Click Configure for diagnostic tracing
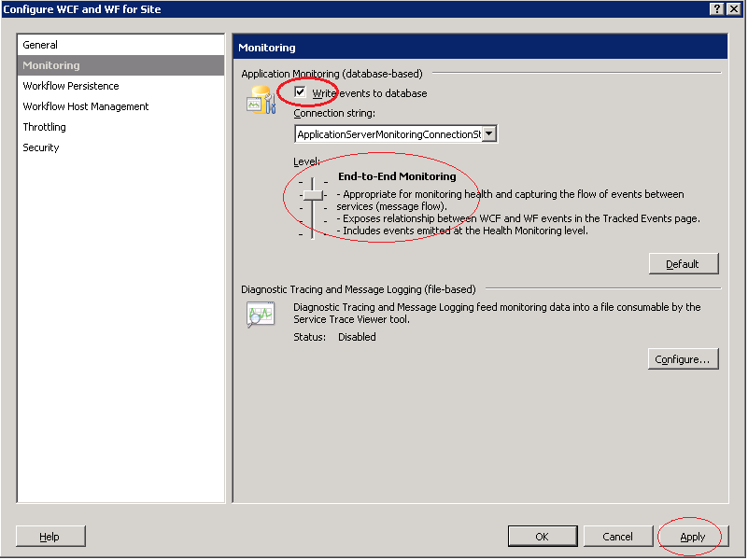The height and width of the screenshot is (560, 748). click(x=684, y=358)
